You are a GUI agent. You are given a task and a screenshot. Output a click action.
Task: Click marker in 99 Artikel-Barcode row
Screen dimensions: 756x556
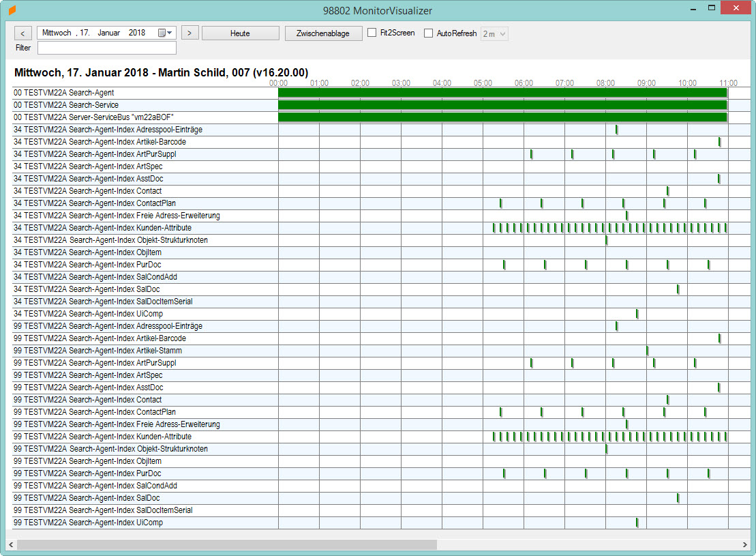point(719,338)
